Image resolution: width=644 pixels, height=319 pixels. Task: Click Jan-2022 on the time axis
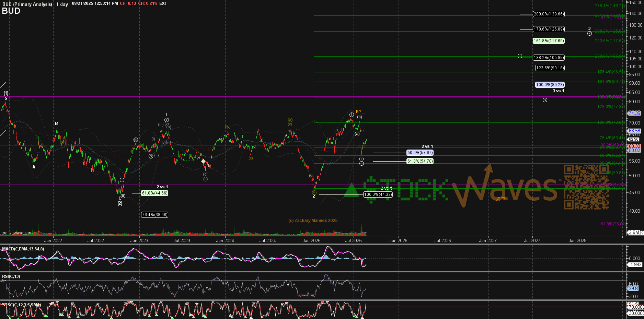pyautogui.click(x=53, y=240)
